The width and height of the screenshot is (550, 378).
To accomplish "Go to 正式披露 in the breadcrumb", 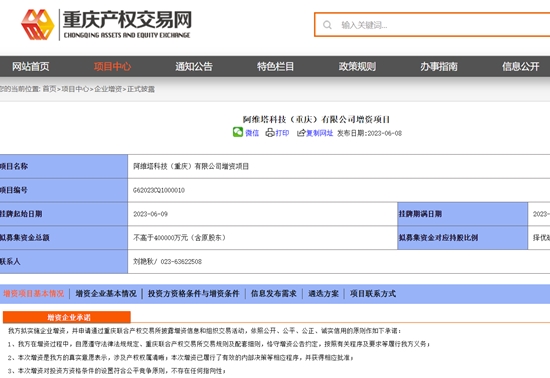I will coord(141,89).
